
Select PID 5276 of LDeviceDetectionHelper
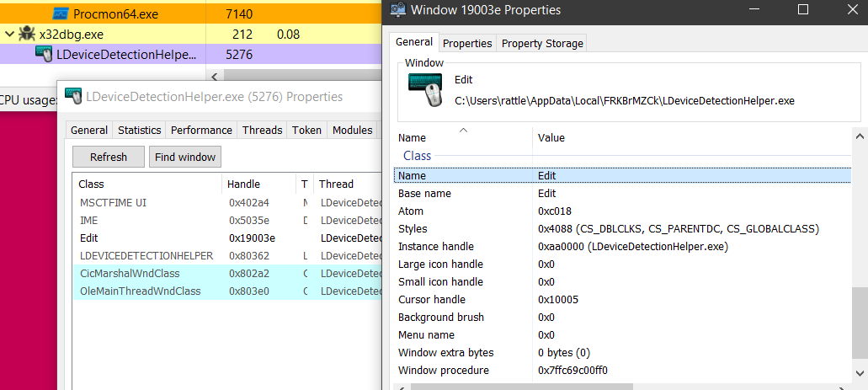click(x=239, y=54)
